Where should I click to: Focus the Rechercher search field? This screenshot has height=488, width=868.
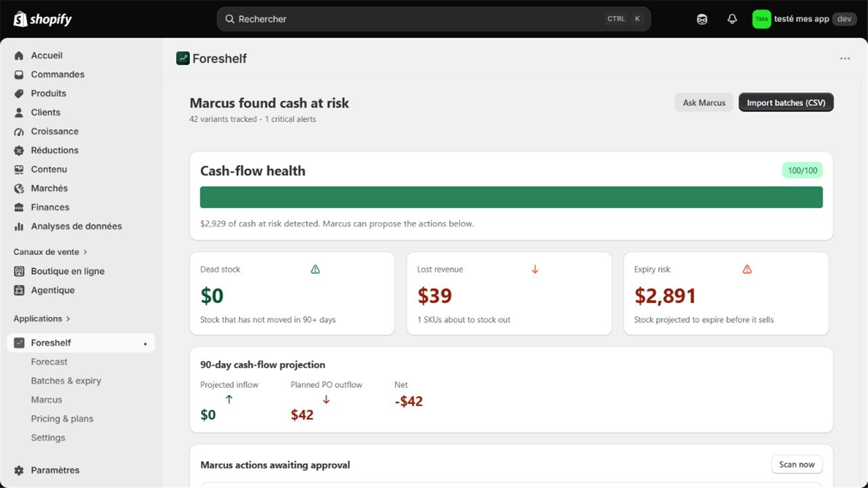point(433,19)
